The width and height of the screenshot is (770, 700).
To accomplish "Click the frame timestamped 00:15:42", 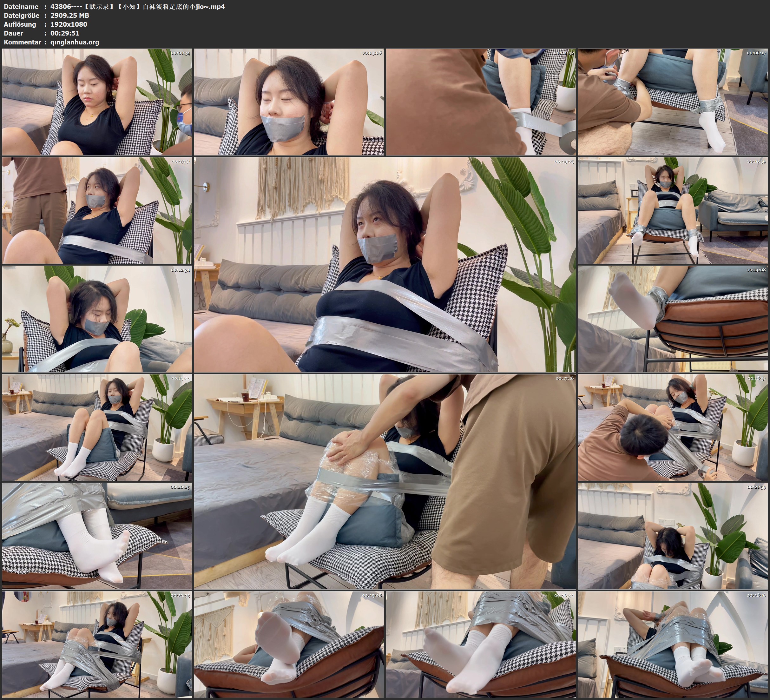I will coord(97,427).
